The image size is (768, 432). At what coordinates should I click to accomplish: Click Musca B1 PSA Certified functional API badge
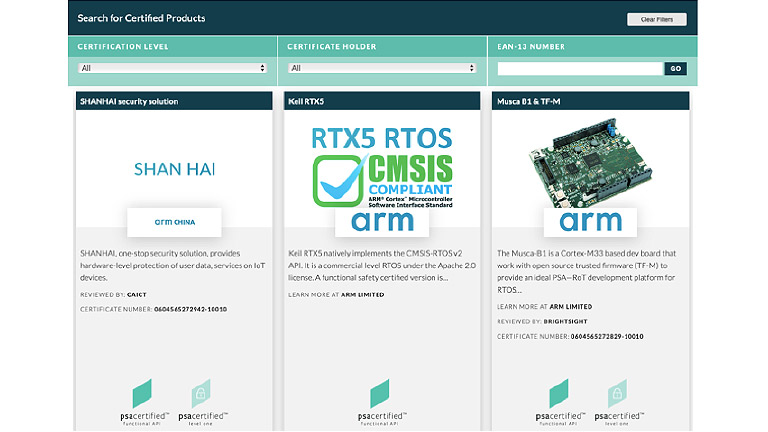point(560,402)
